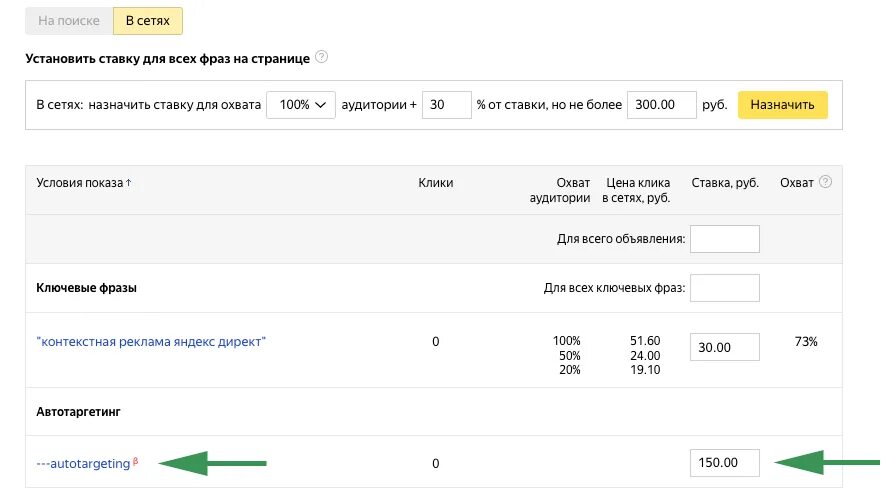Click the percent-of-bid field containing 30
The width and height of the screenshot is (890, 503).
click(x=446, y=105)
